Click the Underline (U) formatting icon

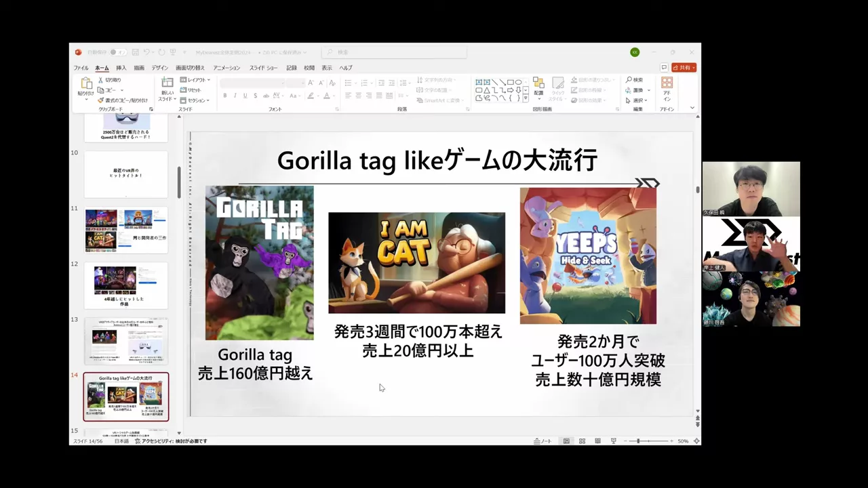tap(245, 96)
